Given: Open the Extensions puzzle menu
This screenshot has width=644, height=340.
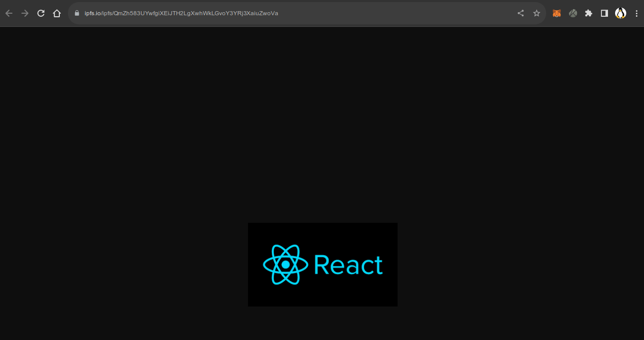Looking at the screenshot, I should coord(589,13).
